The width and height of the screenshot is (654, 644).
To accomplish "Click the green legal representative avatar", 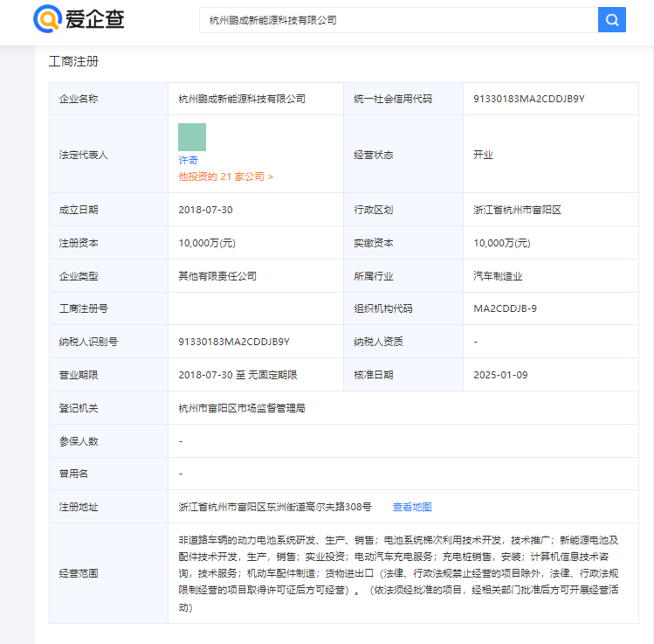I will (x=192, y=137).
